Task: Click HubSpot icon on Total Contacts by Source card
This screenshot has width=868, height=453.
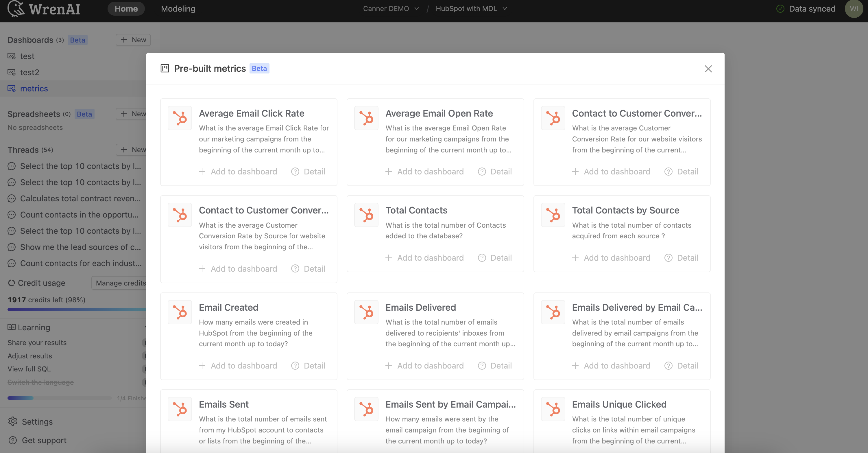Action: pos(553,215)
